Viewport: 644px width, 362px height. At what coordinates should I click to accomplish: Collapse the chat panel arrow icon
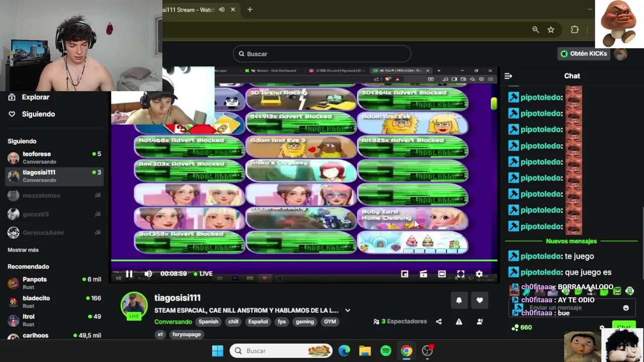pos(508,76)
